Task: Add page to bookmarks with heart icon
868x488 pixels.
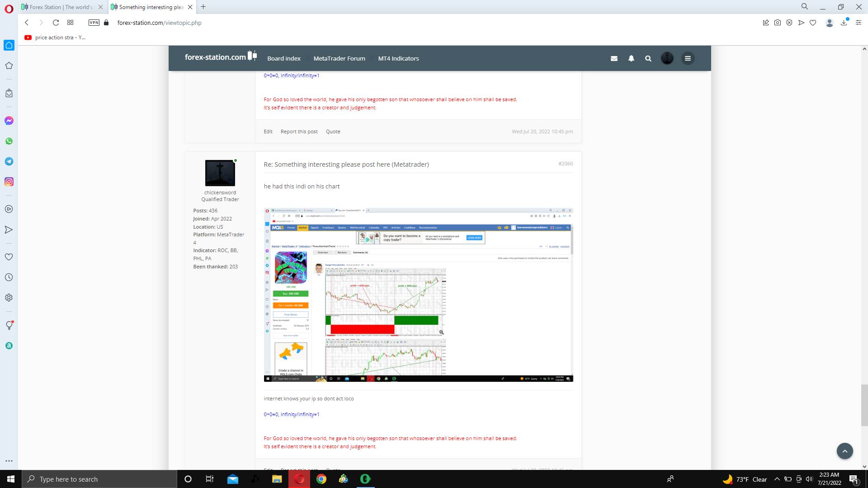Action: click(x=813, y=23)
